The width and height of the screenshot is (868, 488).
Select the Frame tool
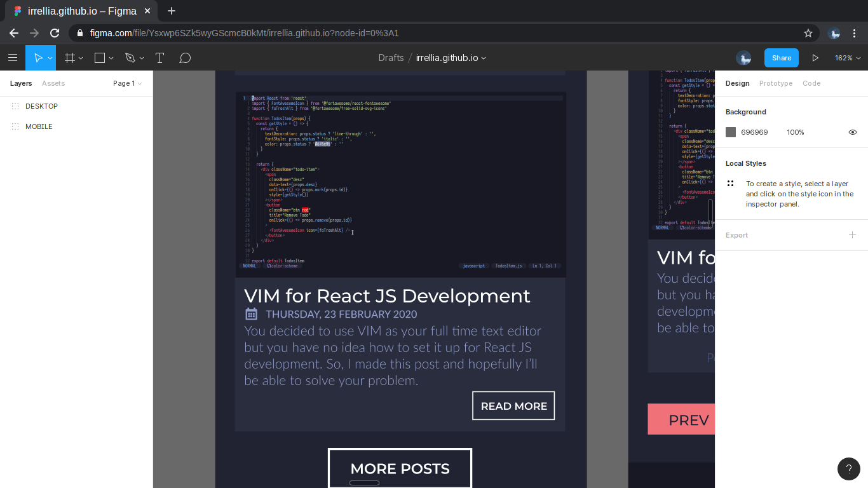[x=70, y=58]
